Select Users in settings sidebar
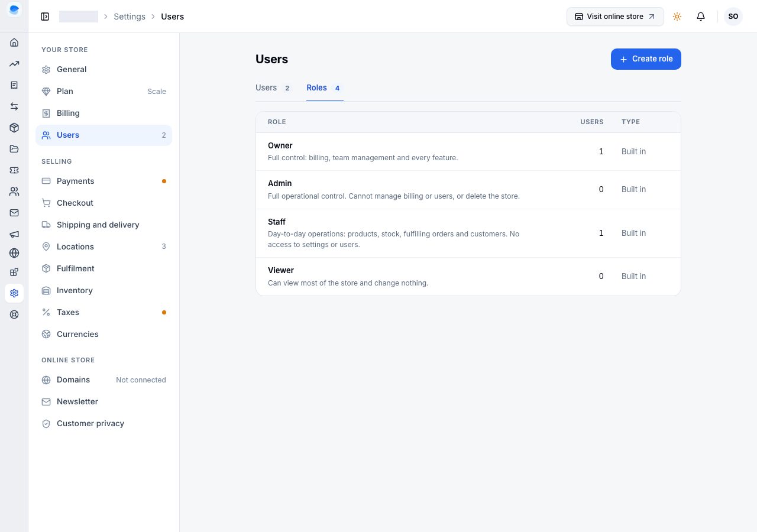757x532 pixels. pos(104,135)
